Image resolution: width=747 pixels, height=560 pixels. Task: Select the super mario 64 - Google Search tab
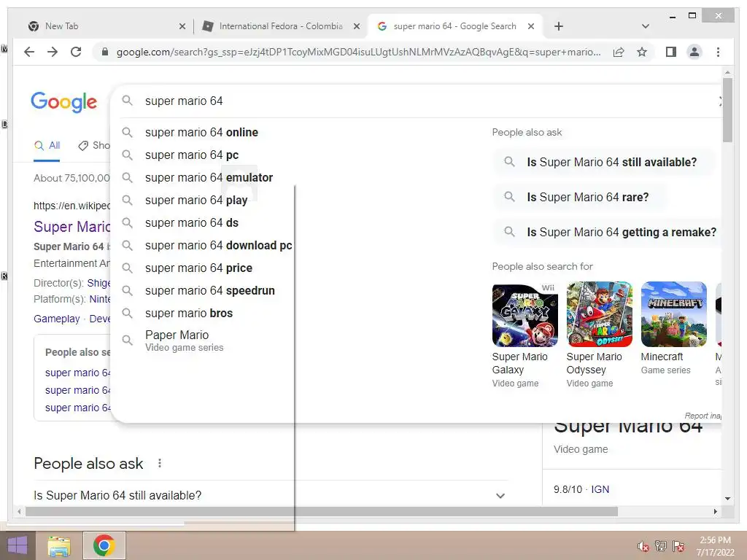pyautogui.click(x=455, y=26)
